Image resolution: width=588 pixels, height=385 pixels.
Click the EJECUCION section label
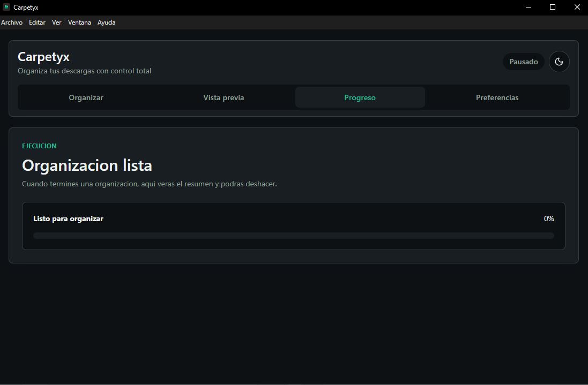tap(39, 146)
